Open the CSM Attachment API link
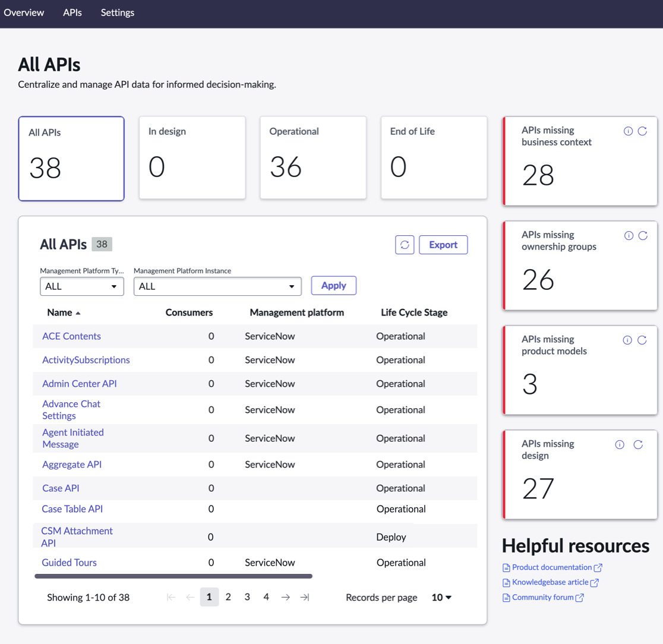This screenshot has height=644, width=663. [77, 537]
